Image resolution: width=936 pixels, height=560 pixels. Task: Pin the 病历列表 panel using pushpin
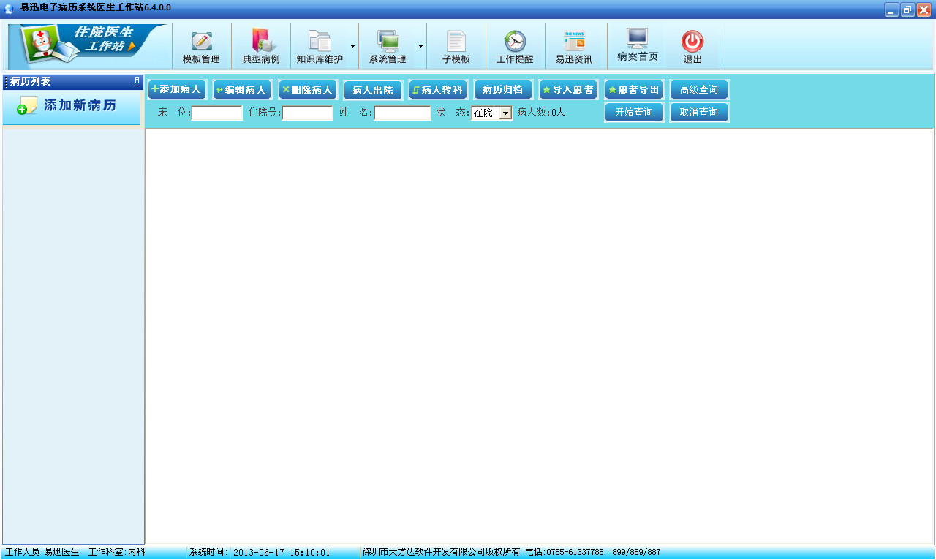[137, 82]
